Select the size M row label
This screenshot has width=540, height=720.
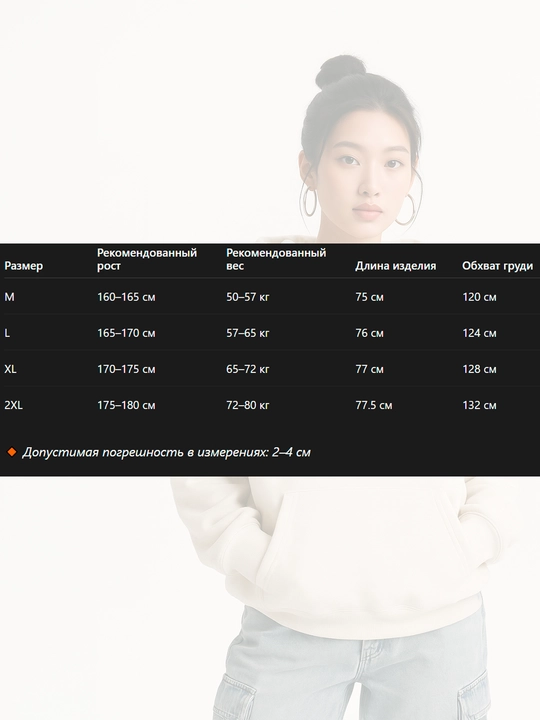click(x=9, y=297)
